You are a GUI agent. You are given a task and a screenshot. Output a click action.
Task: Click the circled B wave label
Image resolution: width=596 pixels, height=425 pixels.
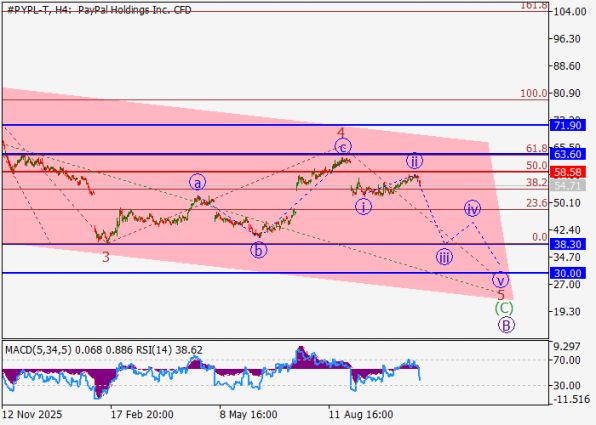(x=506, y=325)
